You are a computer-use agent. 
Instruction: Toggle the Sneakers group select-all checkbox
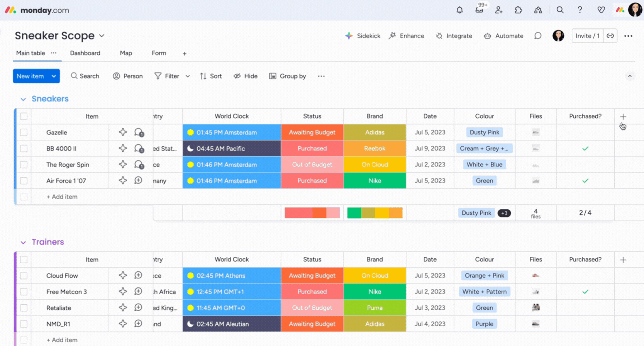click(24, 116)
